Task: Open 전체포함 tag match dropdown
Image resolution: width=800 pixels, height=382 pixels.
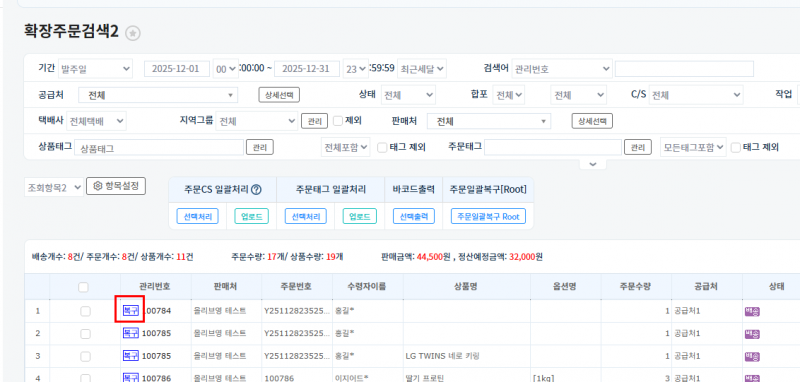Action: [346, 147]
